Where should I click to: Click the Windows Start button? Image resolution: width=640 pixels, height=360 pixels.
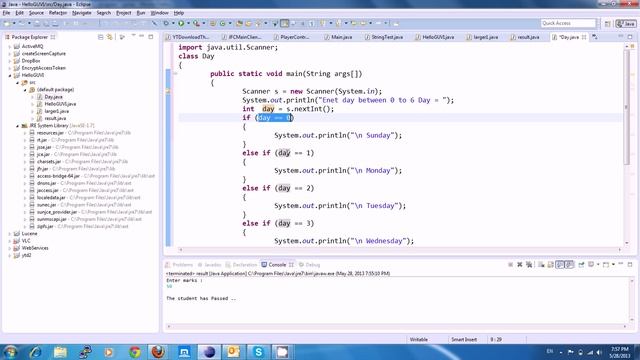tap(10, 351)
